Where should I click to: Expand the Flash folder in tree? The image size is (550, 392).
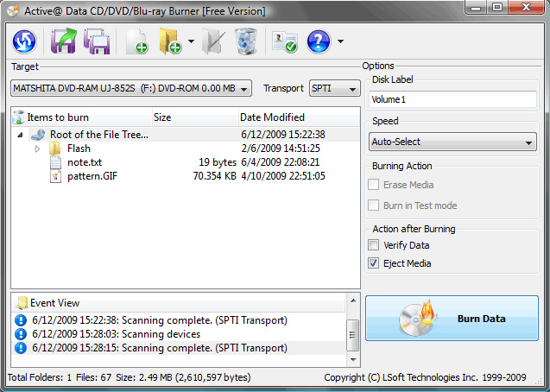37,149
